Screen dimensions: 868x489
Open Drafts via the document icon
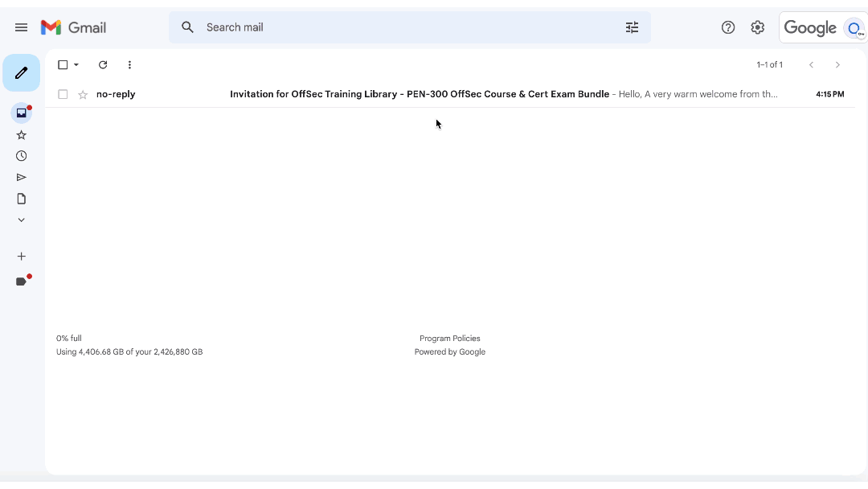pos(21,199)
